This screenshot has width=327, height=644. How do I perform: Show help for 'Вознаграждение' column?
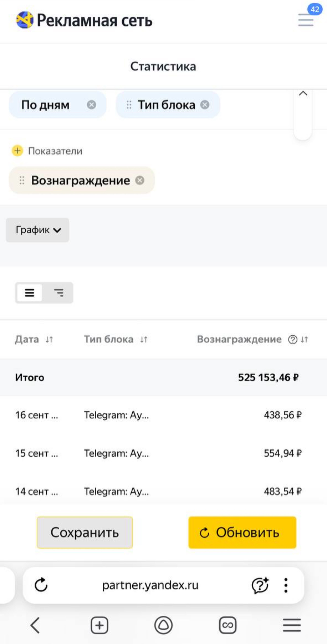click(x=293, y=339)
